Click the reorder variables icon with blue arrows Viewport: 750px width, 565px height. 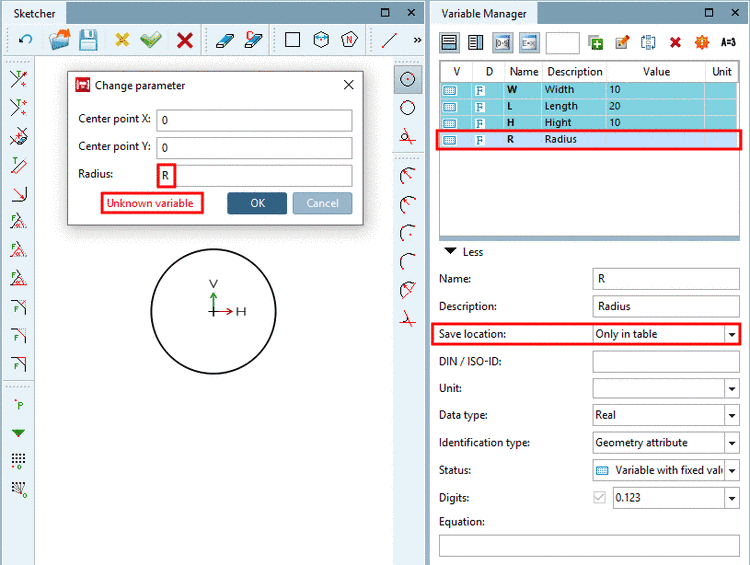click(x=648, y=43)
